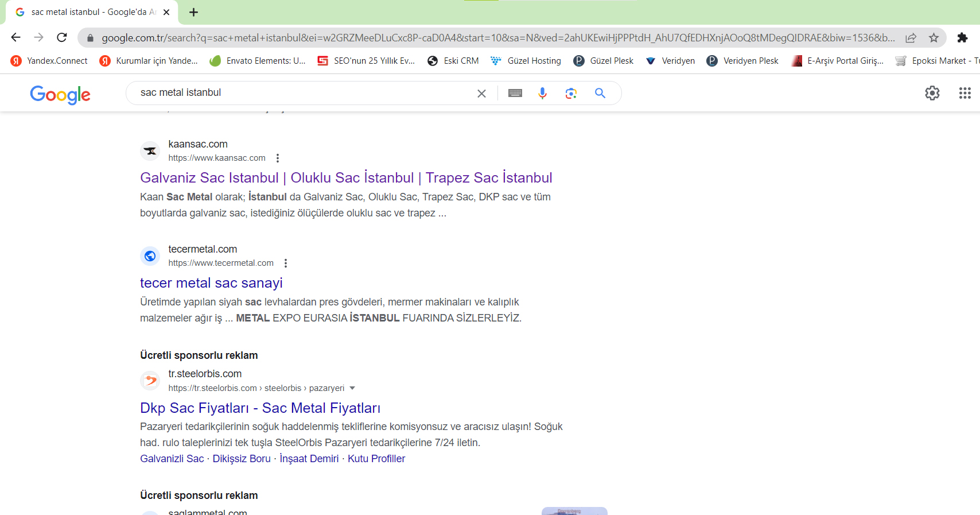Screen dimensions: 980x515
Task: Click the tecermetal.com globe favicon
Action: coord(150,256)
